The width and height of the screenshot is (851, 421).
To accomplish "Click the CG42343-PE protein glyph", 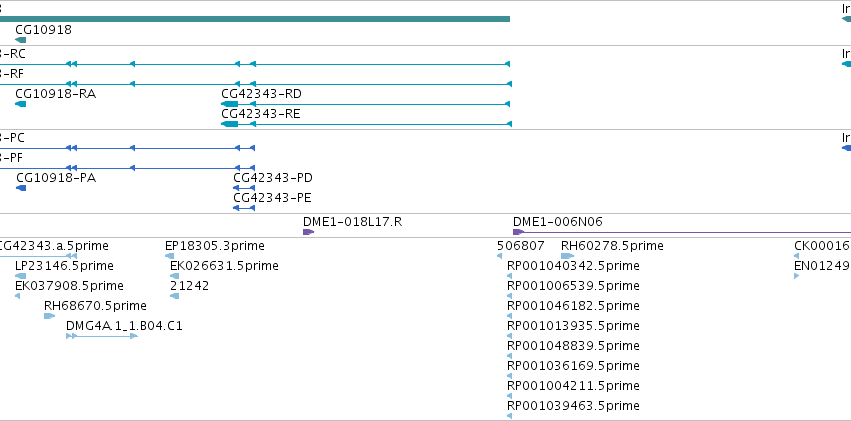I will pyautogui.click(x=244, y=208).
